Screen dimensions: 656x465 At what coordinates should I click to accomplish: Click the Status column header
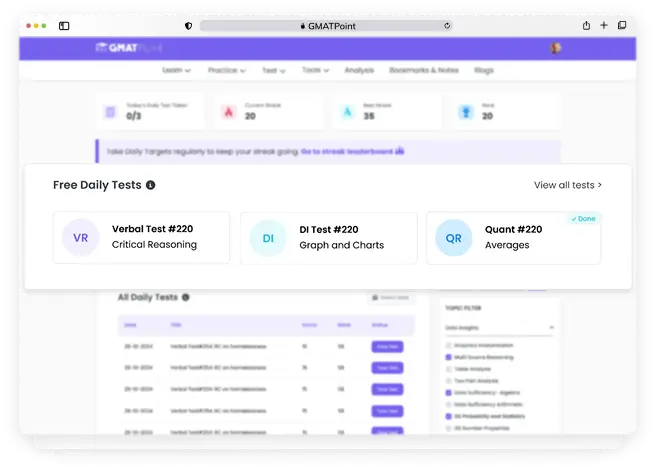pyautogui.click(x=379, y=325)
